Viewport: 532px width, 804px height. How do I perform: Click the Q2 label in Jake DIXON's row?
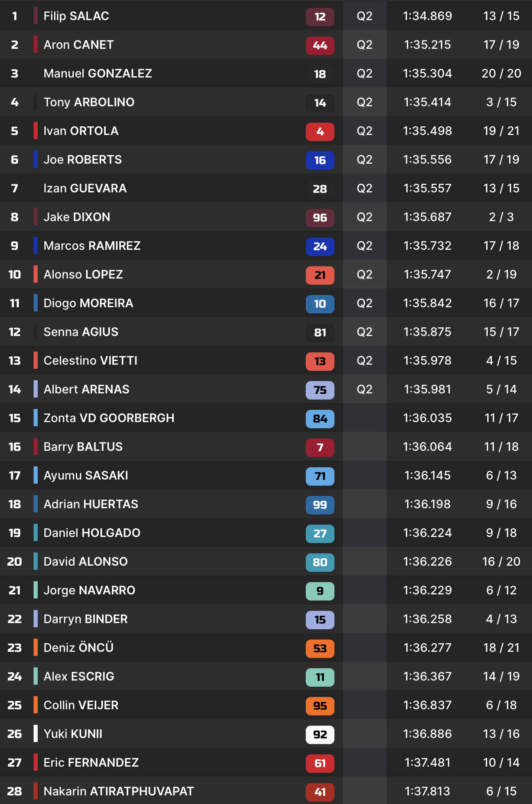click(x=364, y=217)
